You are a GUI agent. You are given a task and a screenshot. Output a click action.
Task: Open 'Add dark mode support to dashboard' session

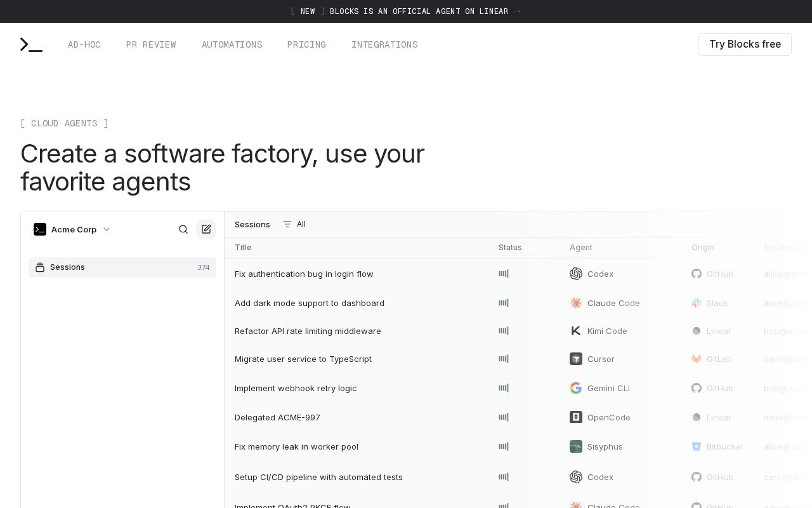click(310, 303)
